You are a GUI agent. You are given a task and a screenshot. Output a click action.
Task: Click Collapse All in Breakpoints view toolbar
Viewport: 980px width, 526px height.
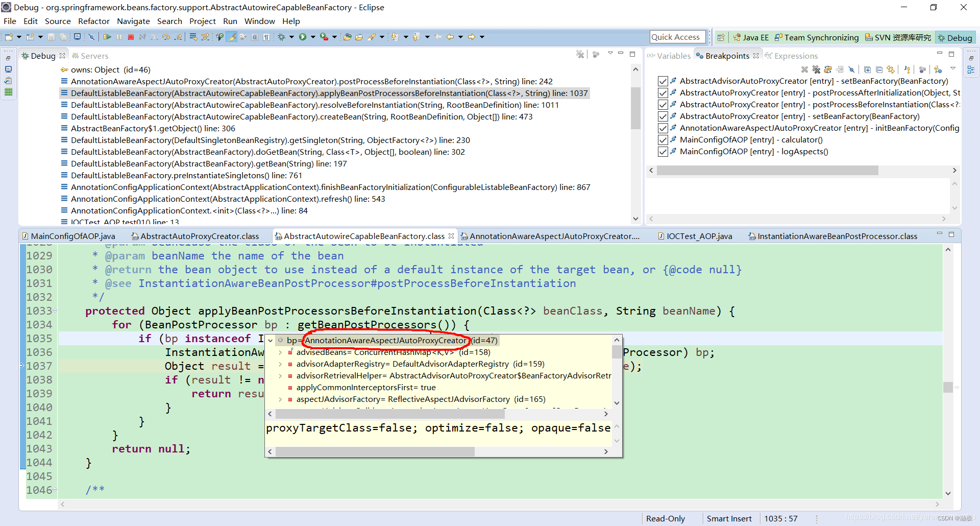coord(879,69)
